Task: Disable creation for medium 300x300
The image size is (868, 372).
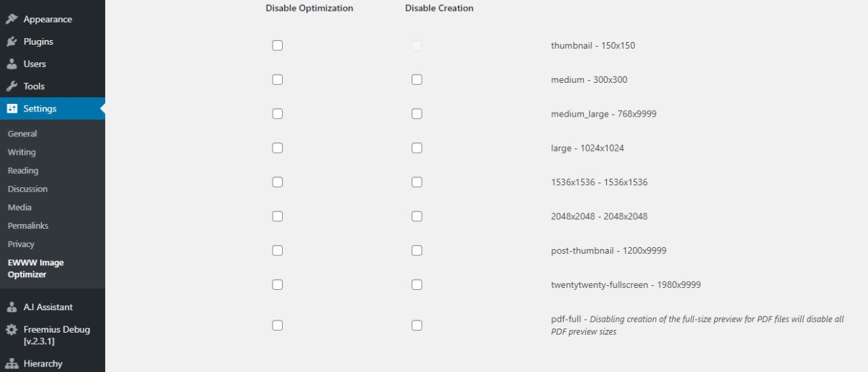Action: tap(417, 79)
